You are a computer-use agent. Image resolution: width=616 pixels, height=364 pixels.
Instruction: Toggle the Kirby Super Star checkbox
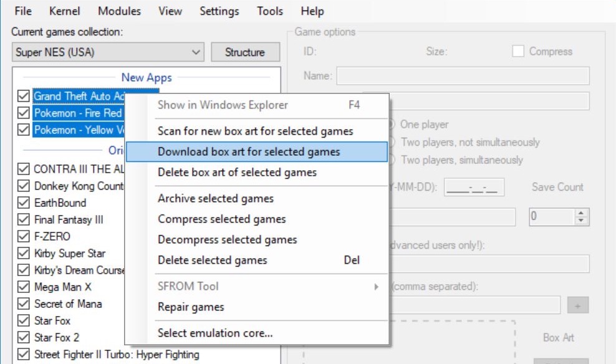pos(24,253)
